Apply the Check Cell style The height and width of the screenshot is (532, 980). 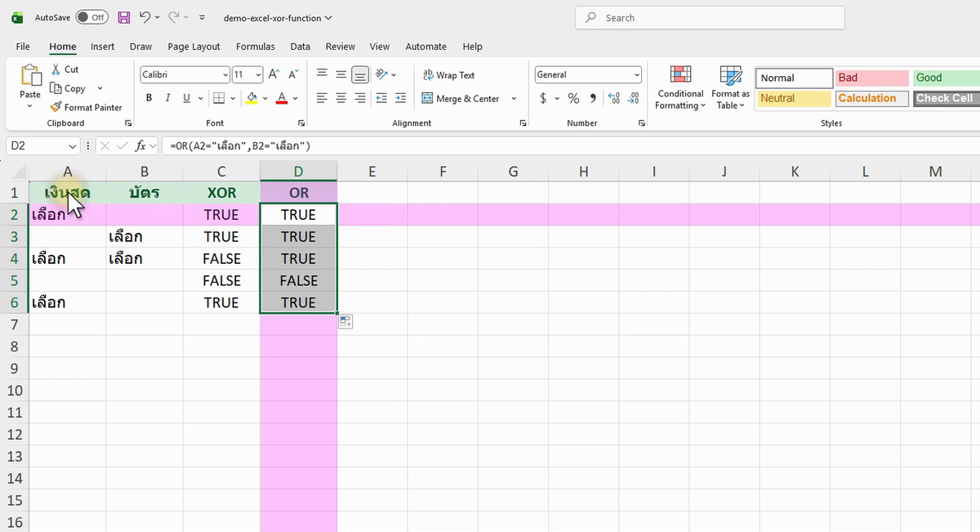(x=946, y=98)
